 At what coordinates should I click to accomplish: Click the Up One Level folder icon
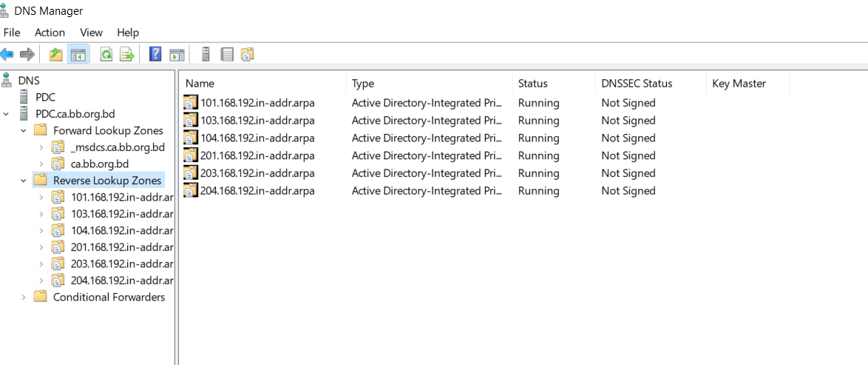[x=56, y=54]
